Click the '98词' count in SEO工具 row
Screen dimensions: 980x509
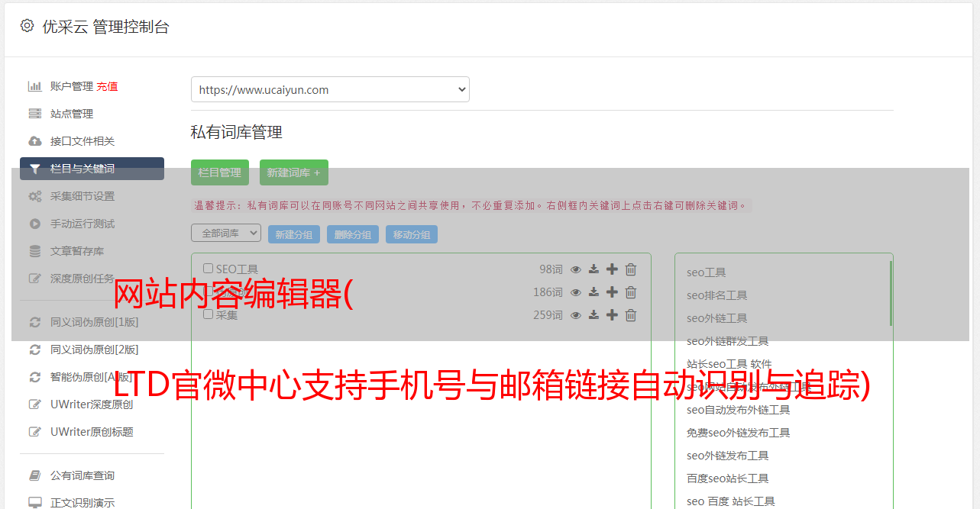551,269
